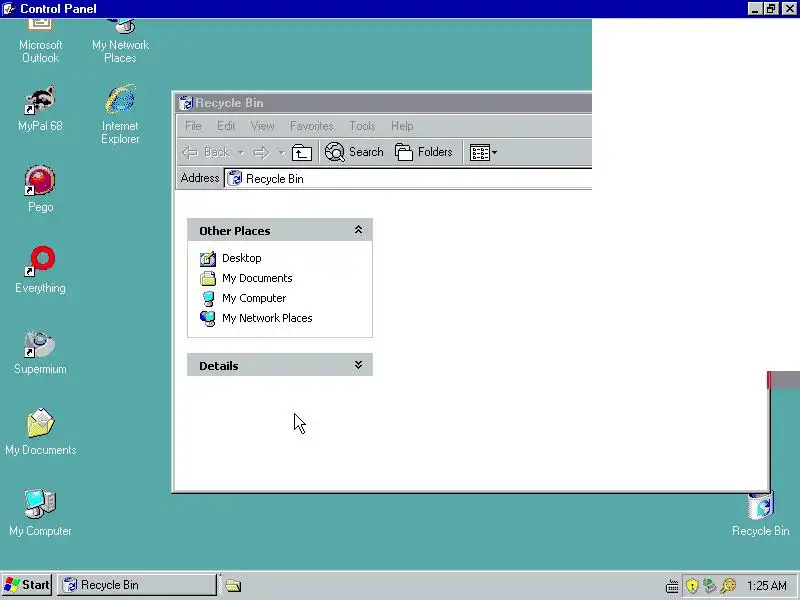The image size is (800, 600).
Task: Open the Edit menu
Action: coord(226,126)
